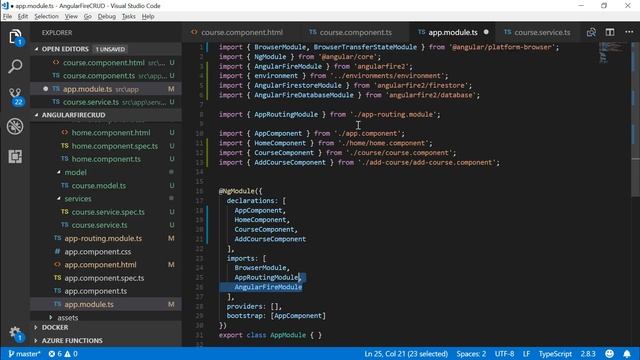Open the Selection menu
Screen dimensions: 640x360
[47, 16]
